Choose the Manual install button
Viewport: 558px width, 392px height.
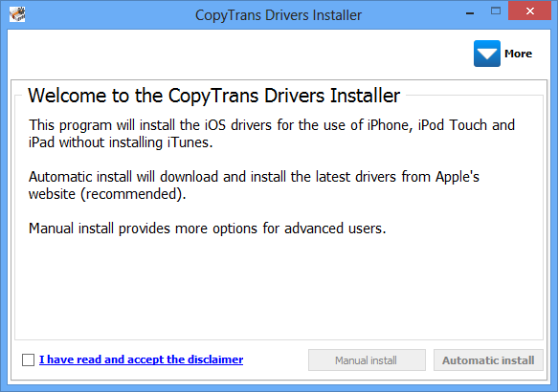[x=367, y=360]
